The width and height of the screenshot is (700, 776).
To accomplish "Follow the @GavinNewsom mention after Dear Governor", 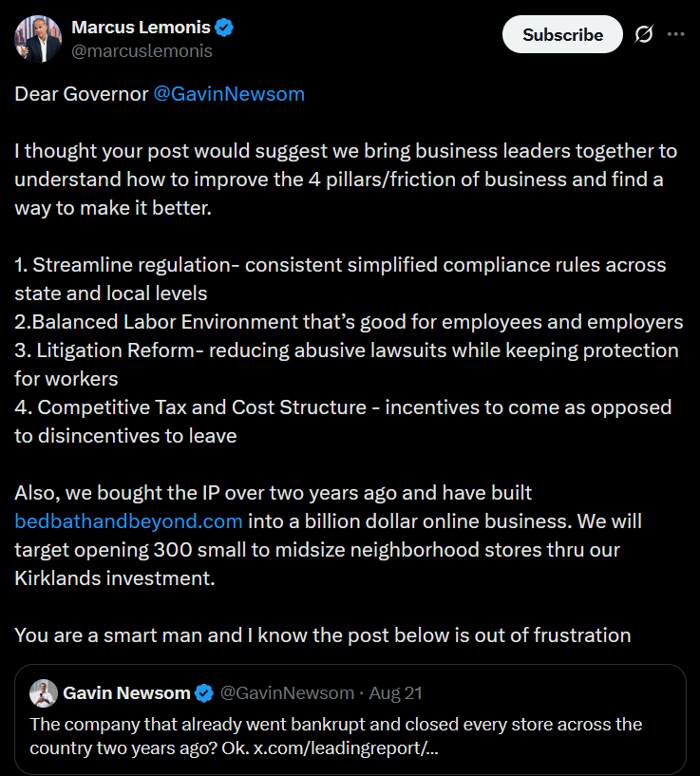I will pos(229,94).
